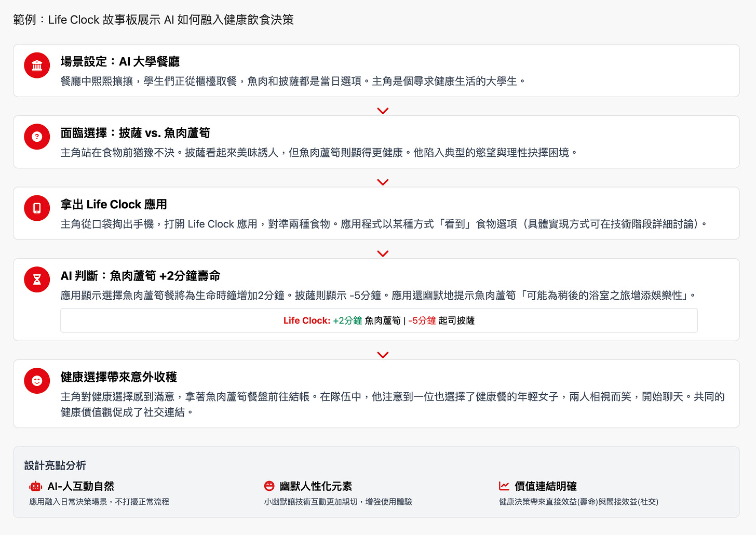The width and height of the screenshot is (756, 535).
Task: Click the paragraph starting 主角站在食物前猶豫不決
Action: point(320,153)
